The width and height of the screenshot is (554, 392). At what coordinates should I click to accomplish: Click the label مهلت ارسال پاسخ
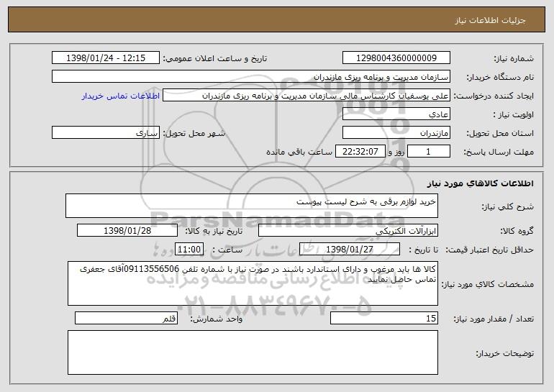click(x=499, y=152)
